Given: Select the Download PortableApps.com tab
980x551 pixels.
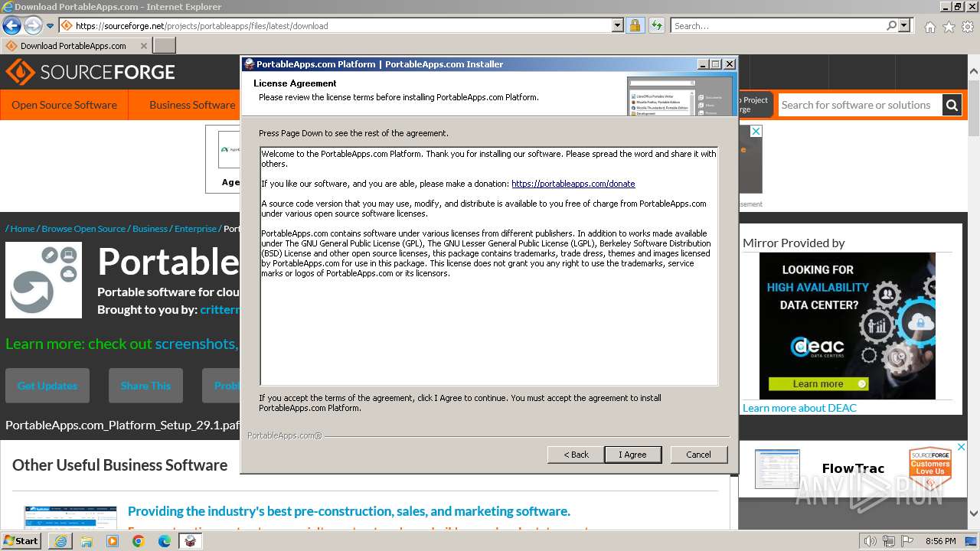Looking at the screenshot, I should pyautogui.click(x=73, y=45).
